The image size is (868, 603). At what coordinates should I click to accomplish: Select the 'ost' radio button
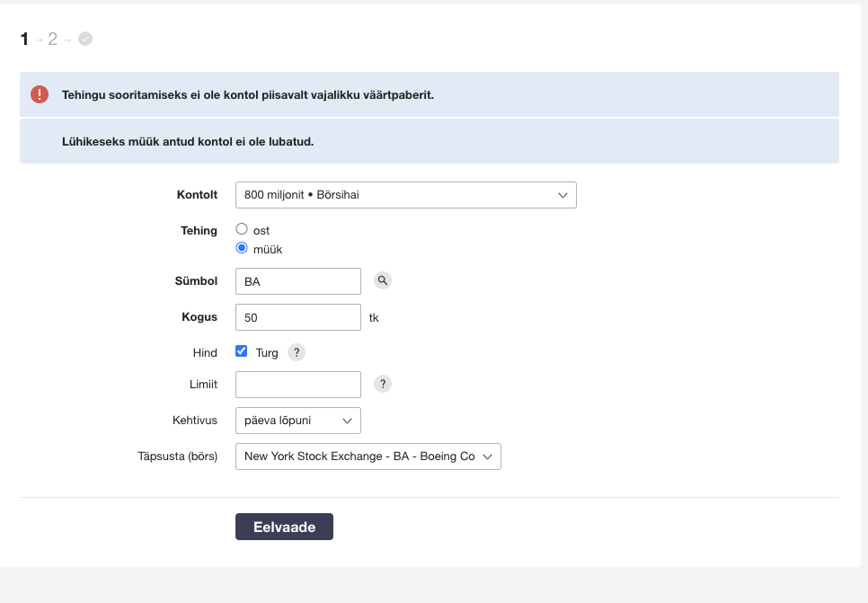pyautogui.click(x=242, y=230)
